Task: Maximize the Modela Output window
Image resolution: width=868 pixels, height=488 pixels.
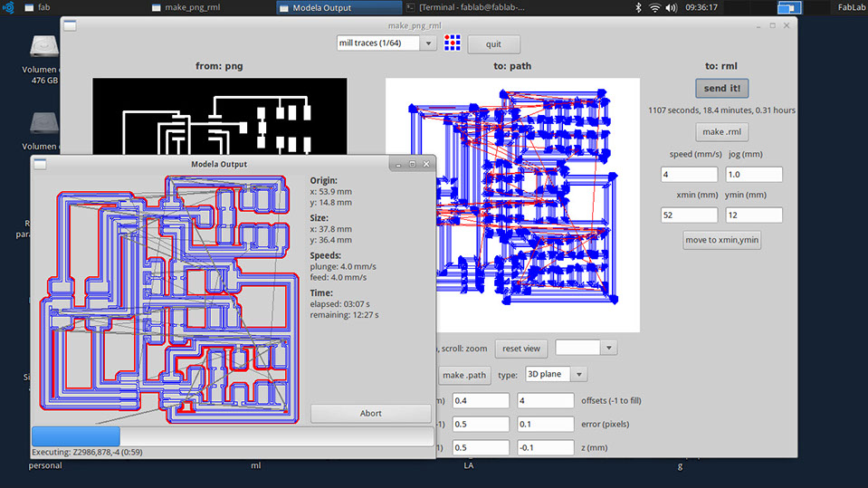Action: click(413, 164)
